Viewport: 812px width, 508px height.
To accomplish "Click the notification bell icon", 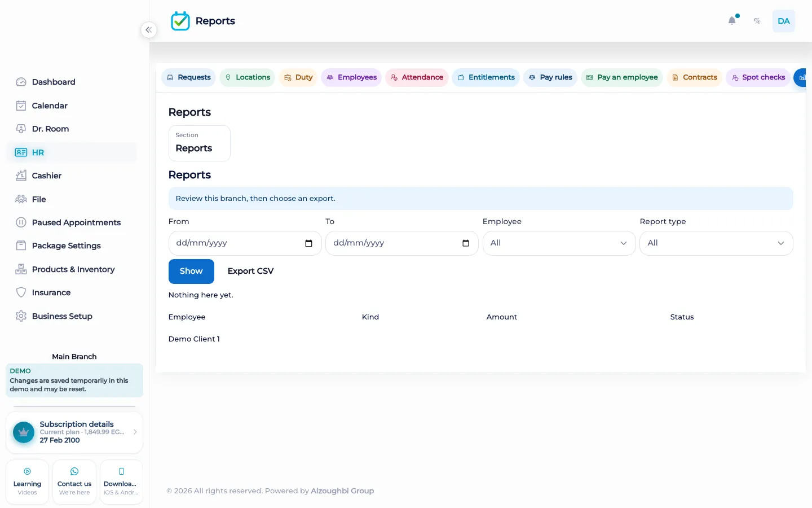I will point(732,21).
